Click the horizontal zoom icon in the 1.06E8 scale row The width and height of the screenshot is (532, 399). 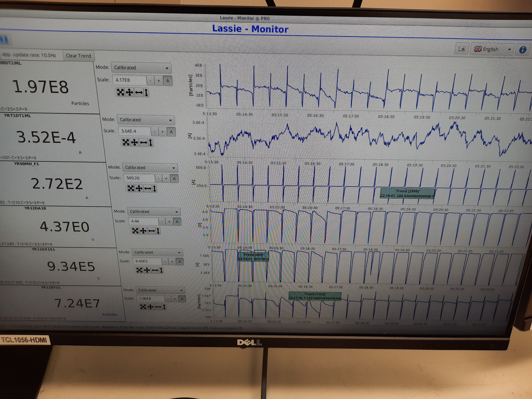pos(158,307)
